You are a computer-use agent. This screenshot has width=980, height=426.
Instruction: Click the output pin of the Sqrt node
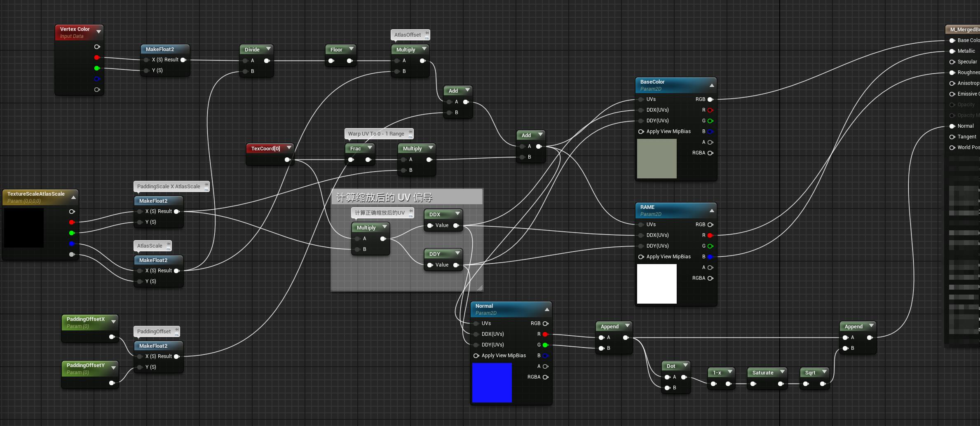(x=823, y=384)
